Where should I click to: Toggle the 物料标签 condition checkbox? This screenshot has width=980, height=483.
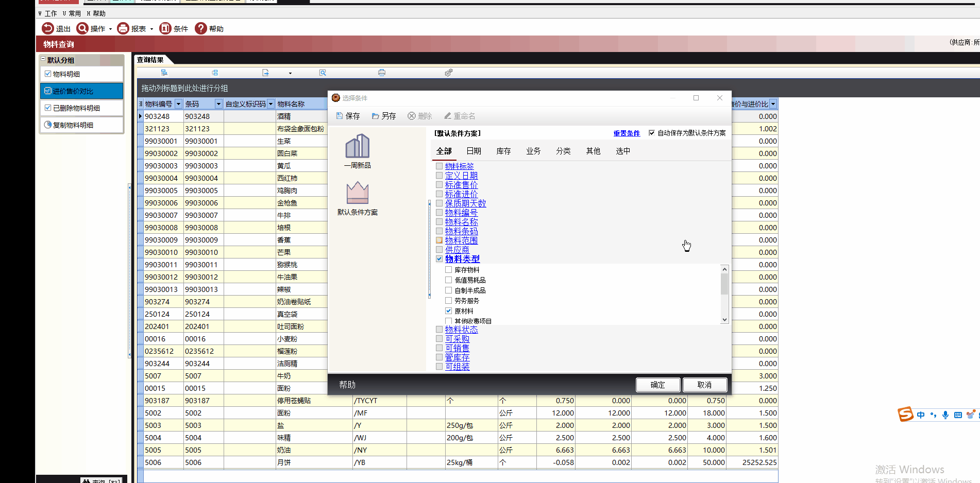click(x=439, y=166)
